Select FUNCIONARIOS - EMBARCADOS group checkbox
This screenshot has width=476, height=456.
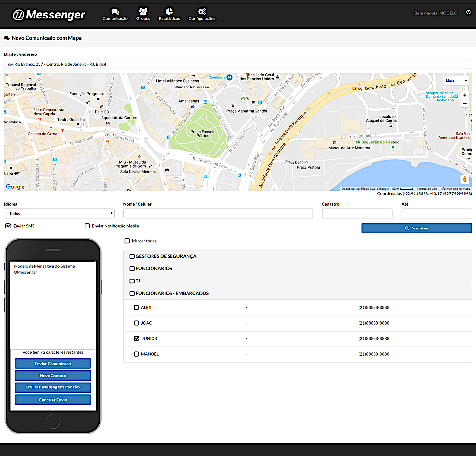click(132, 293)
